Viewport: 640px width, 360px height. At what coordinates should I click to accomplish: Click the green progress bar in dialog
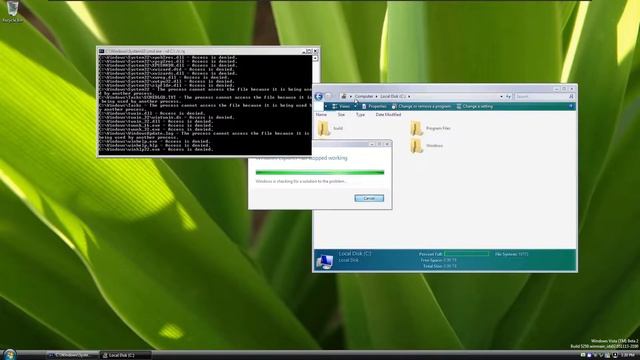coord(320,172)
